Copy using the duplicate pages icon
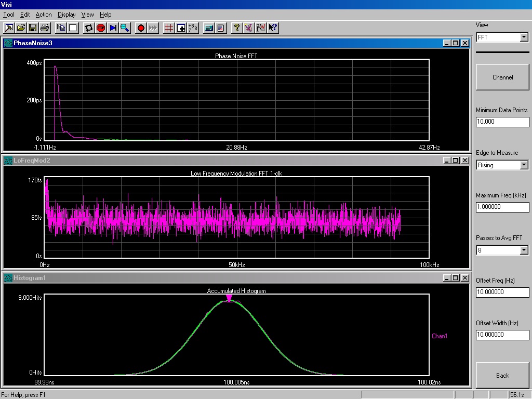Screen dimensions: 532x399 tap(61, 28)
